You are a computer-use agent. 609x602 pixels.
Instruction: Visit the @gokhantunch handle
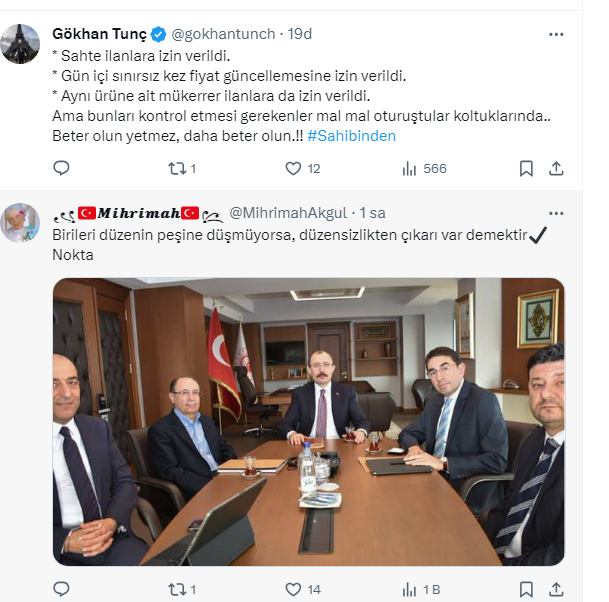coord(223,34)
